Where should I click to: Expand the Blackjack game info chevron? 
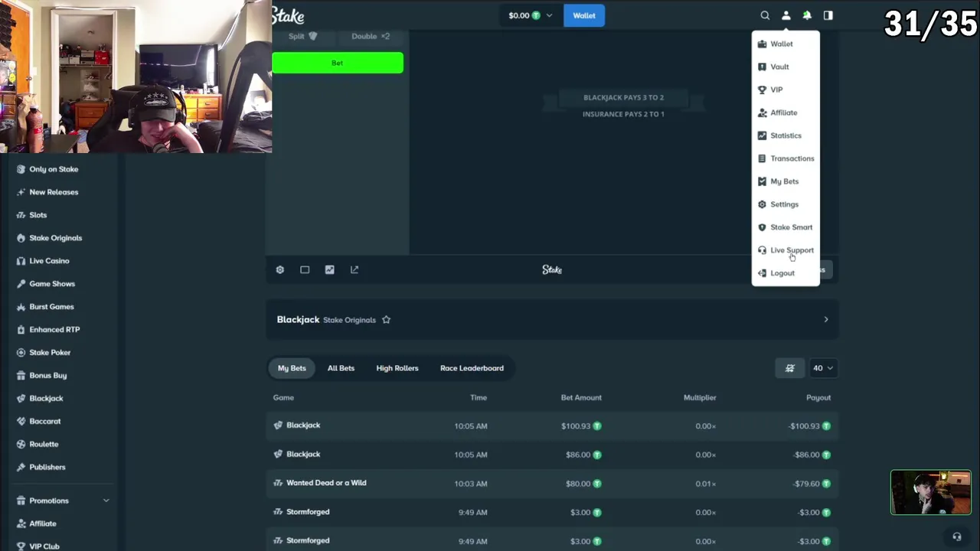[825, 319]
